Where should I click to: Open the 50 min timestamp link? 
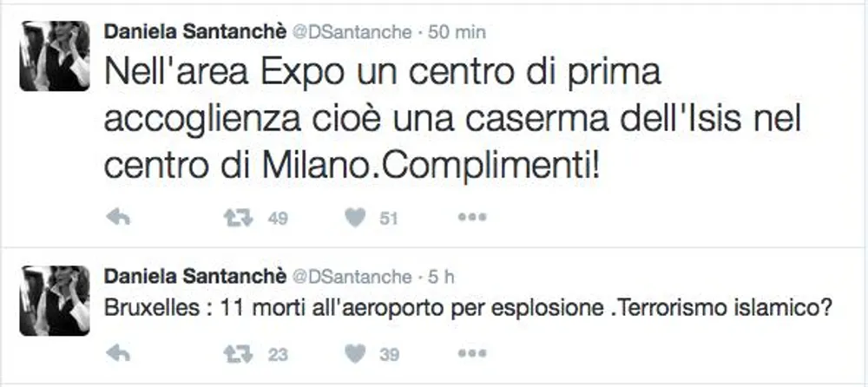(x=457, y=33)
